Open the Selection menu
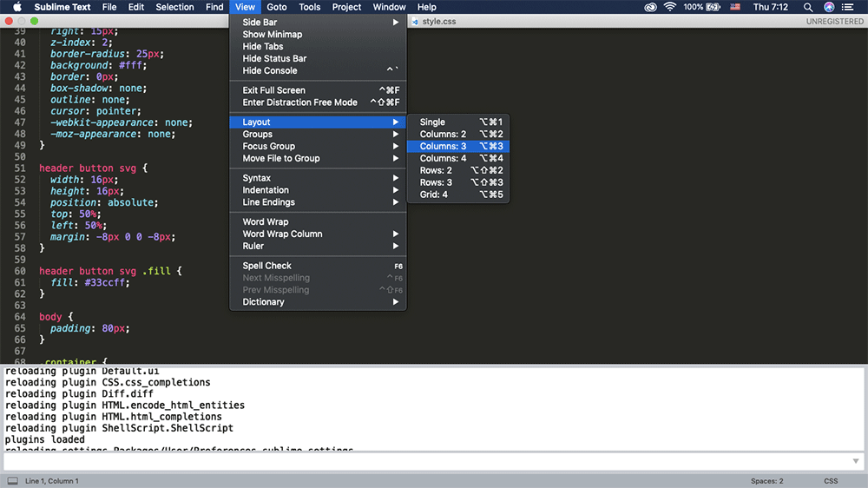The width and height of the screenshot is (868, 488). [x=174, y=7]
